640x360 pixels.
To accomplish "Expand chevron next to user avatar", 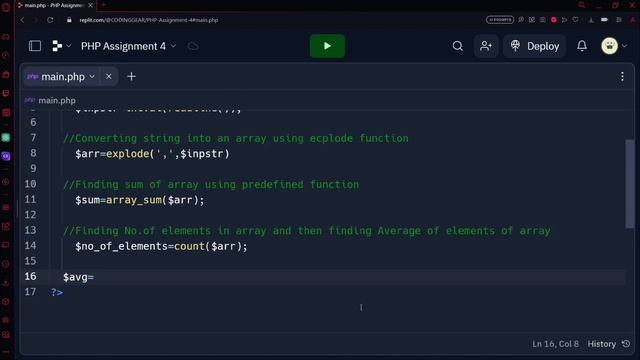I will tap(624, 46).
